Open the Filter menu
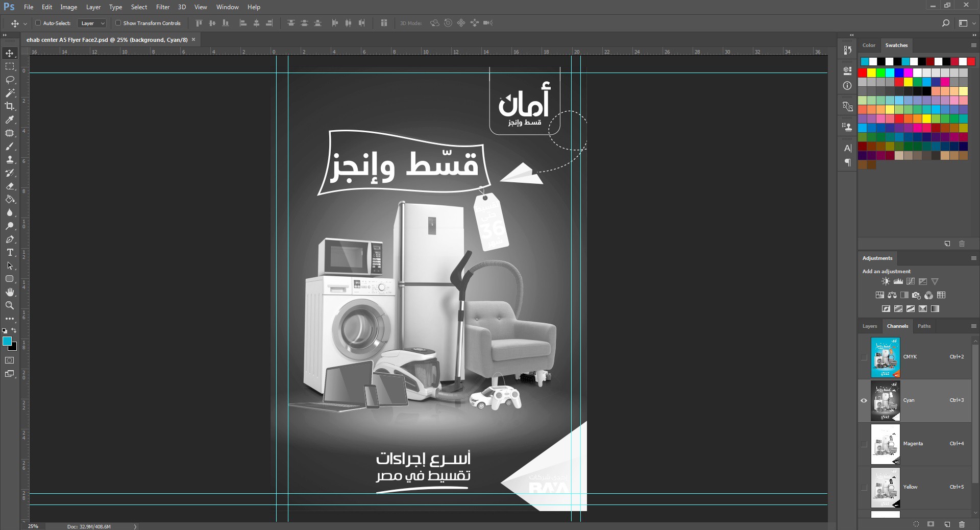 point(163,7)
